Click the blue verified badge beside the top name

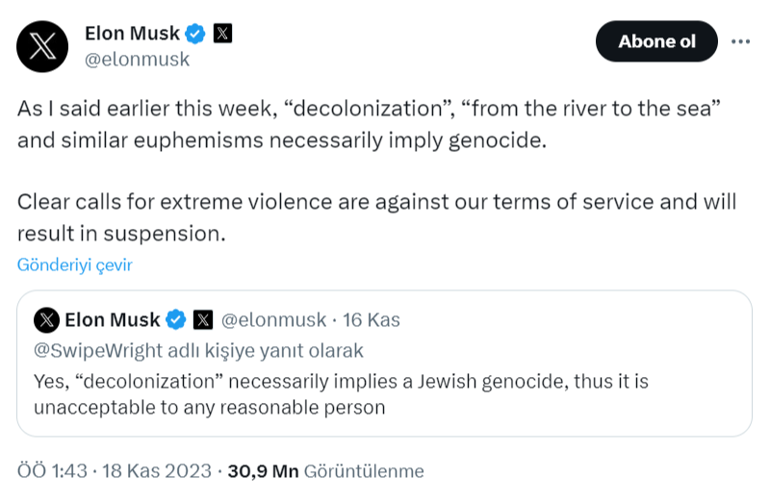[196, 33]
